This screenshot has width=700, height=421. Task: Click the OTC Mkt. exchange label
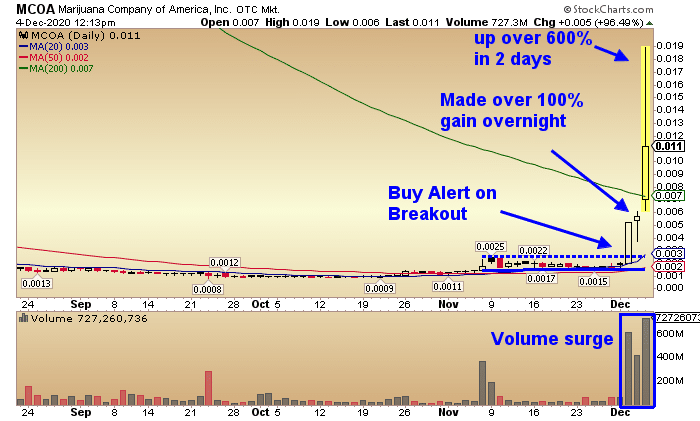pyautogui.click(x=258, y=9)
